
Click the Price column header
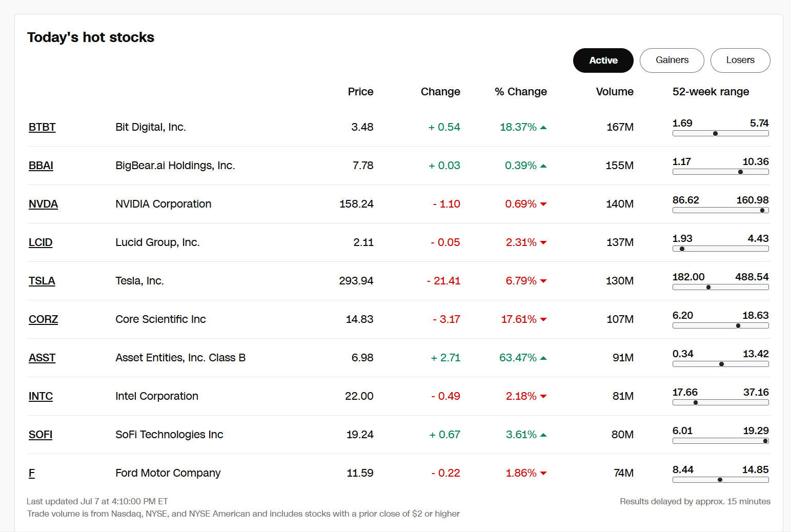click(360, 92)
